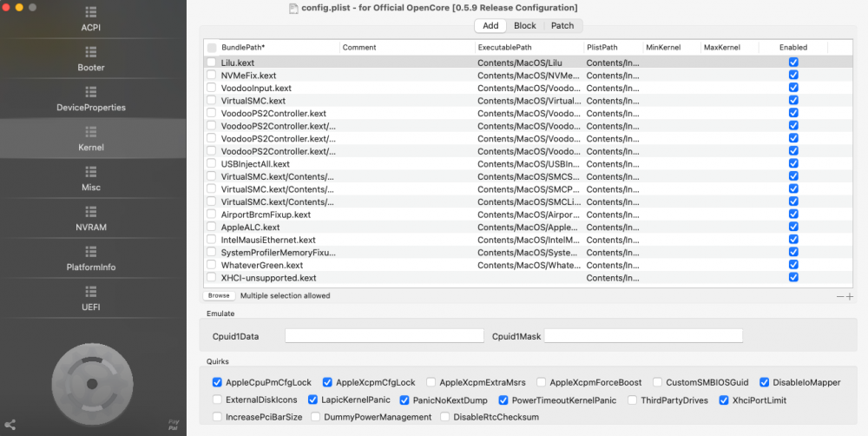Toggle the select-all checkbox in table header
The height and width of the screenshot is (436, 868).
pyautogui.click(x=212, y=48)
